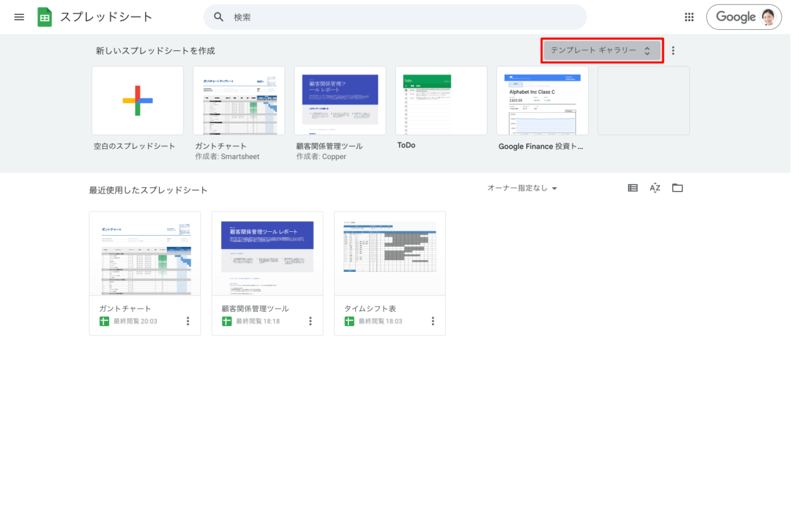The image size is (799, 532).
Task: Open more actions for タイムシフト表 file
Action: (433, 321)
